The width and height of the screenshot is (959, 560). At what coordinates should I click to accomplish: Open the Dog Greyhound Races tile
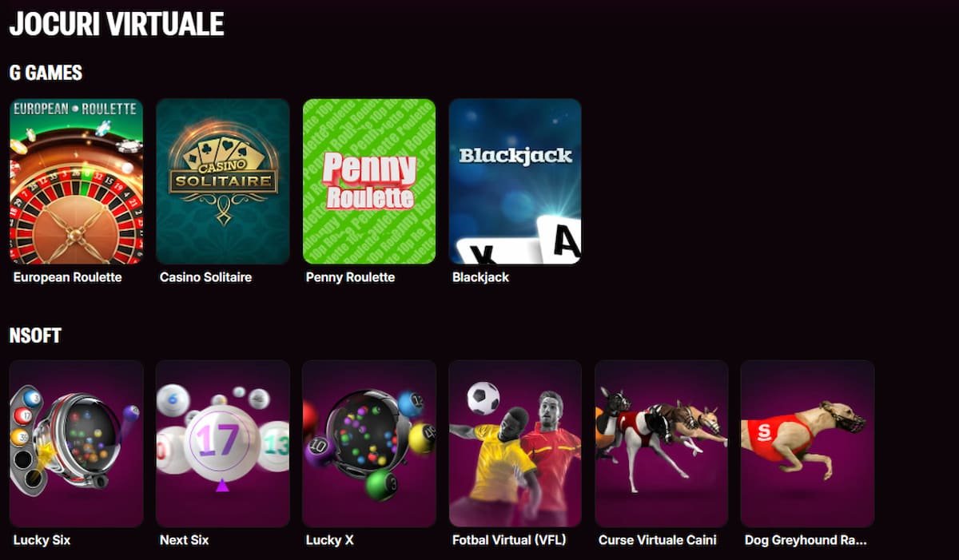coord(807,443)
